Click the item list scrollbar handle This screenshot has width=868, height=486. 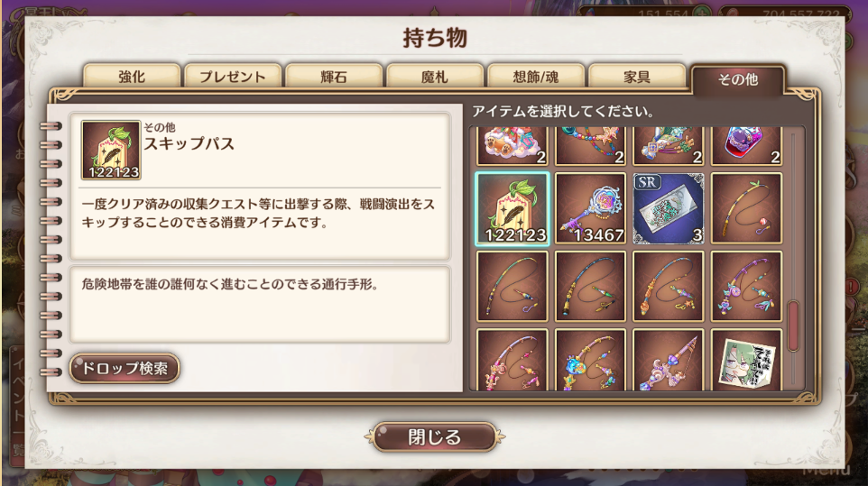coord(793,326)
